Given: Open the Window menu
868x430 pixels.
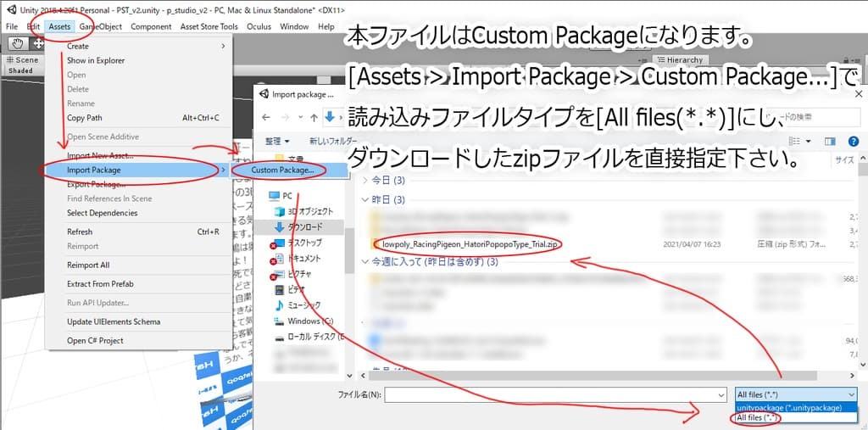Looking at the screenshot, I should pos(294,26).
